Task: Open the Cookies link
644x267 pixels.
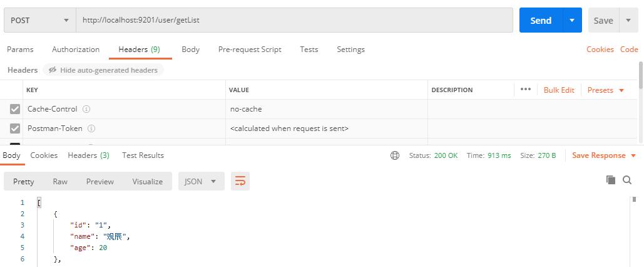Action: pyautogui.click(x=600, y=50)
